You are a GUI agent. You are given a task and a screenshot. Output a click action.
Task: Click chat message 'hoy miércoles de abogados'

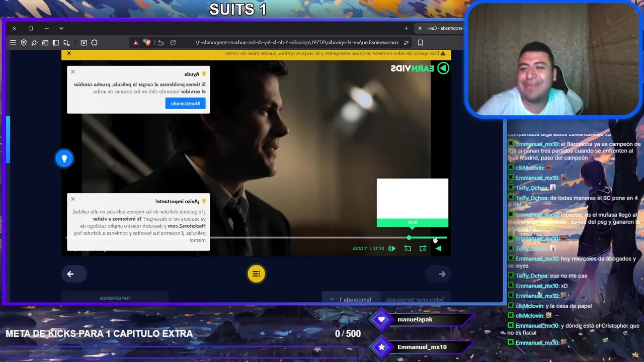click(x=573, y=262)
